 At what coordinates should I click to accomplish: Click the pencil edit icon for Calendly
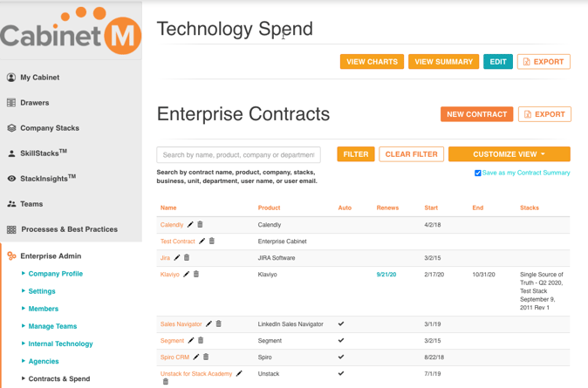190,225
